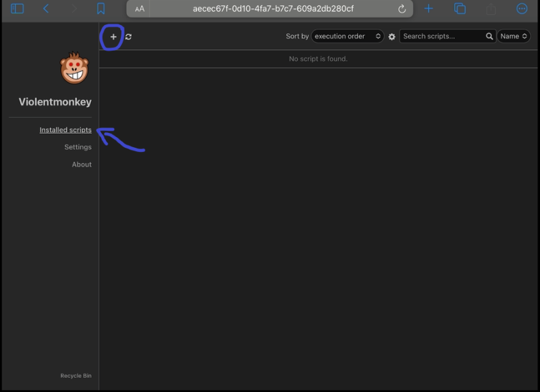Click the magnifier icon in script search
Screen dimensions: 540x392
coord(489,36)
